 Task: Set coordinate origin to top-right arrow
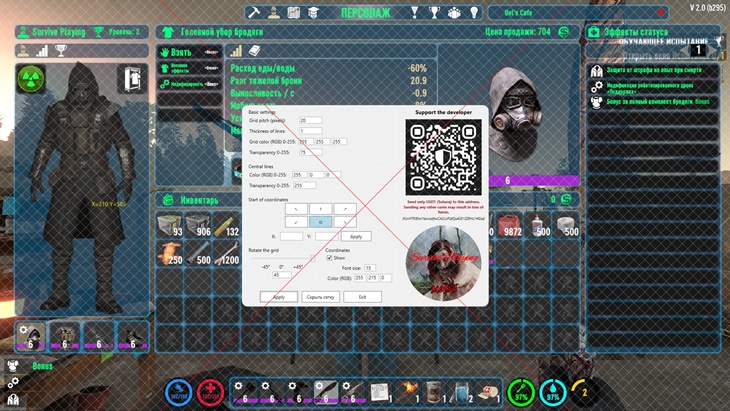pos(345,209)
